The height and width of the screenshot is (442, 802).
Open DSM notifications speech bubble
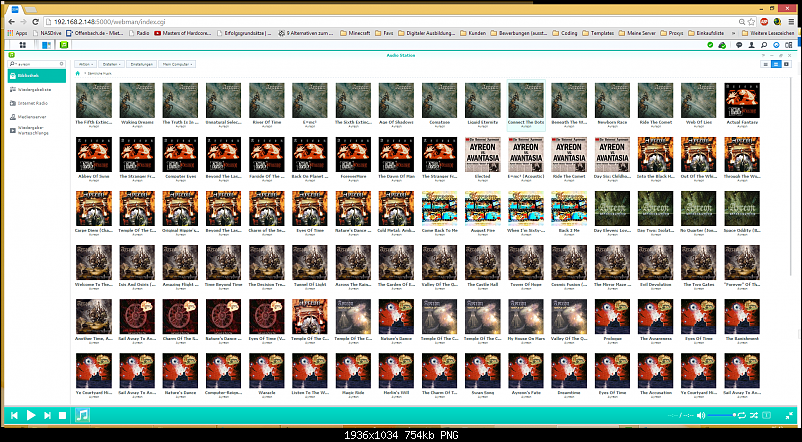pyautogui.click(x=739, y=45)
